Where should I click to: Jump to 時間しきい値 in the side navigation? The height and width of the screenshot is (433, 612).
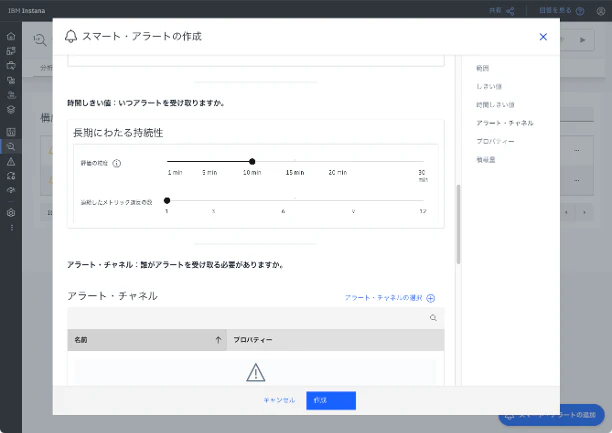(495, 105)
